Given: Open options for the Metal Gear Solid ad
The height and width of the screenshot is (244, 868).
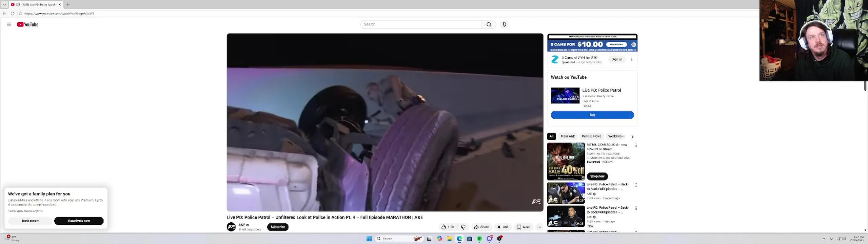Looking at the screenshot, I should 636,145.
